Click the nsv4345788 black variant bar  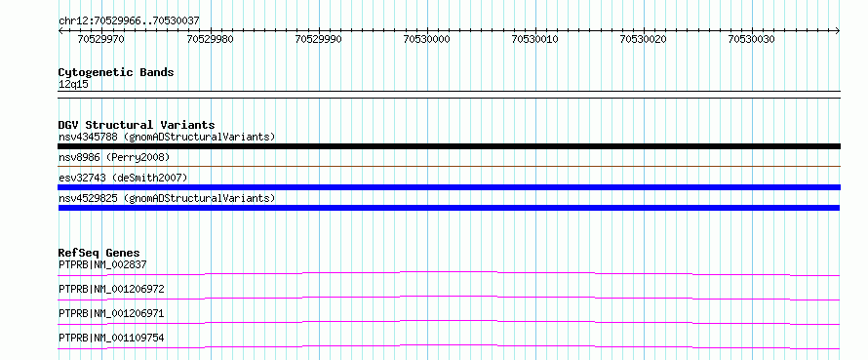pos(449,146)
